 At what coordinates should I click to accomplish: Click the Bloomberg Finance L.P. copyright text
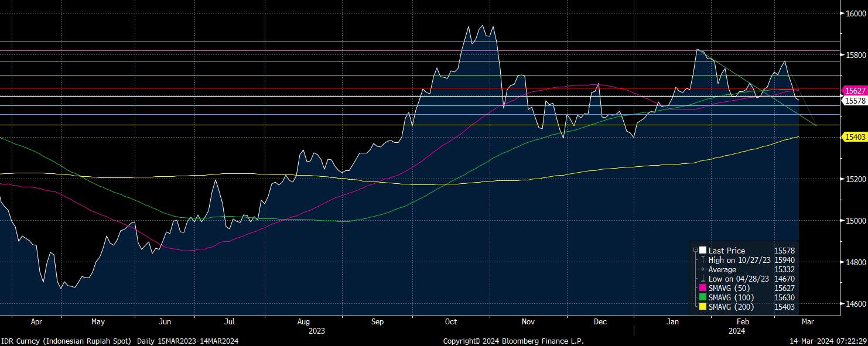[x=513, y=341]
